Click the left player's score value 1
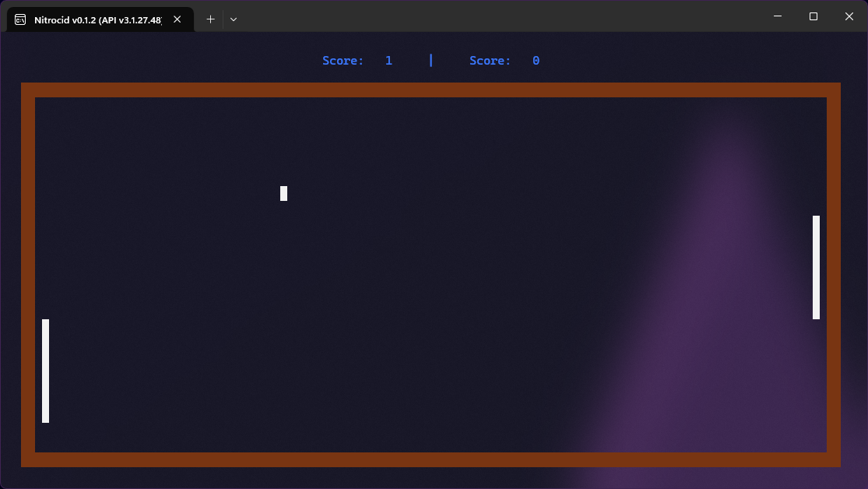The width and height of the screenshot is (868, 489). [x=388, y=61]
